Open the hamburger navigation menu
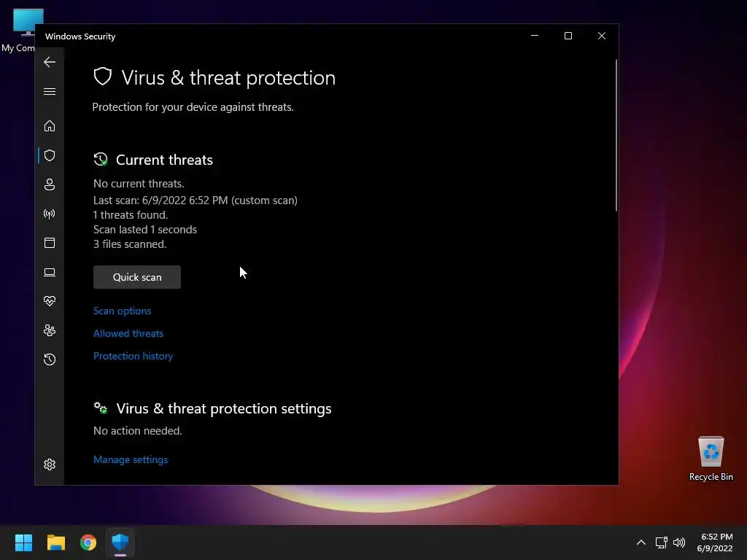747x560 pixels. (x=50, y=91)
